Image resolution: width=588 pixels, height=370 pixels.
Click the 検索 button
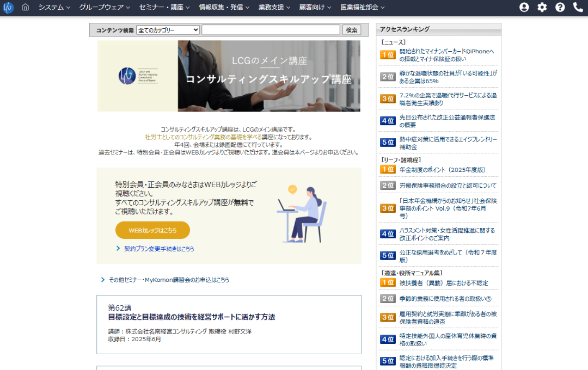point(351,30)
